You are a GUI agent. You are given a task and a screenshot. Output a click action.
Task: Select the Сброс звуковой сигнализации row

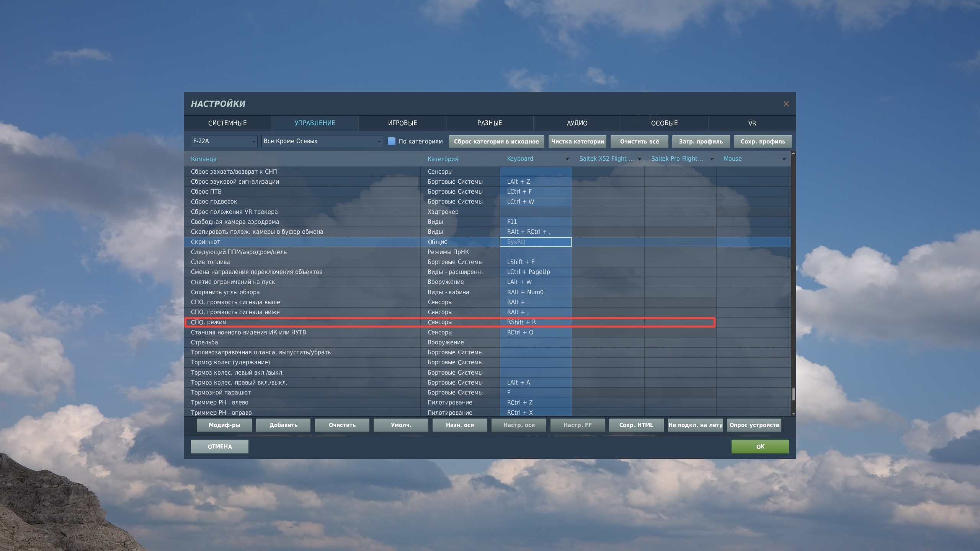click(487, 182)
